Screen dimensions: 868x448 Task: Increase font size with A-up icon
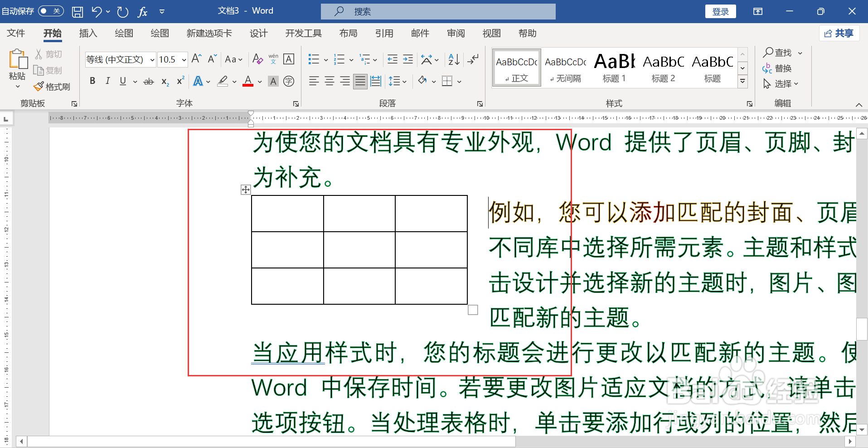click(x=196, y=58)
